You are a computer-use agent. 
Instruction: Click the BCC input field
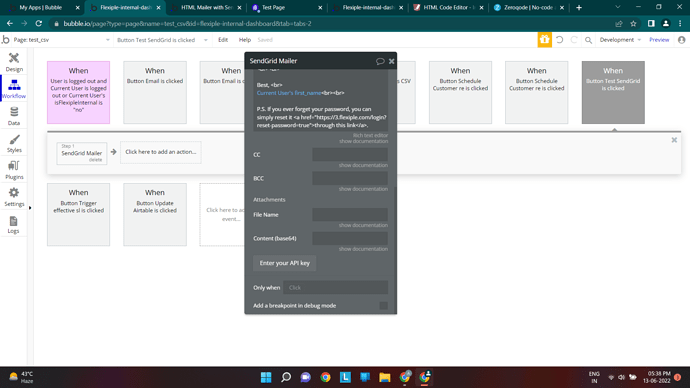point(350,178)
